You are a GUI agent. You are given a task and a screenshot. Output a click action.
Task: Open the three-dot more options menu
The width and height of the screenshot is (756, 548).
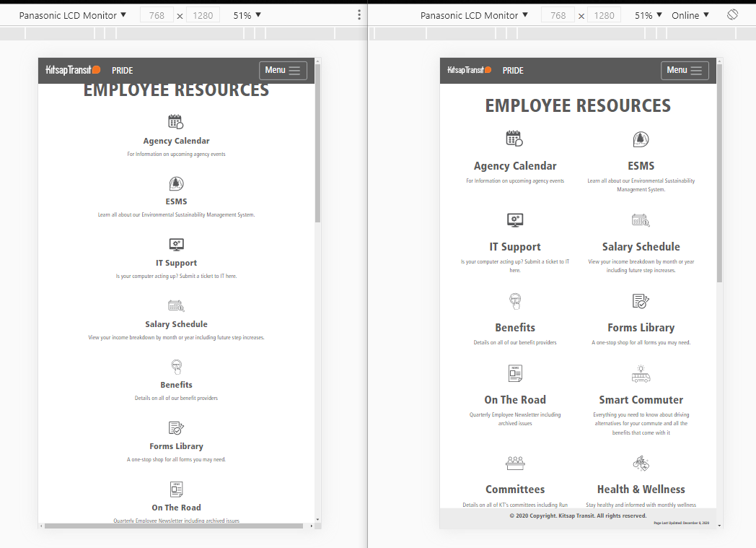[x=359, y=14]
